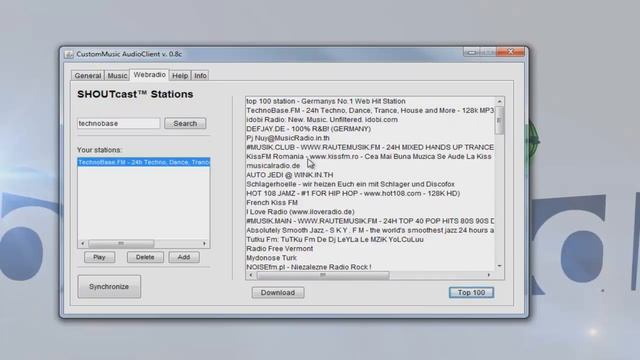The height and width of the screenshot is (360, 640).
Task: Click the Download button
Action: pyautogui.click(x=278, y=293)
